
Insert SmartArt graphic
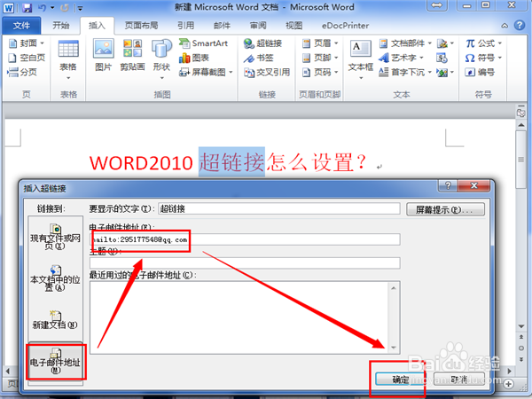coord(203,43)
